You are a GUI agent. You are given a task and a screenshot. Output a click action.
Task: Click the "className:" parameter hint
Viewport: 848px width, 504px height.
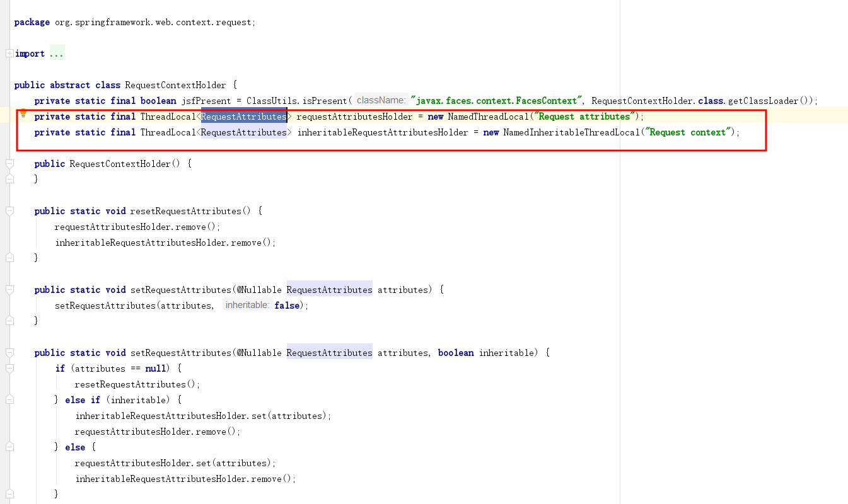click(x=381, y=100)
